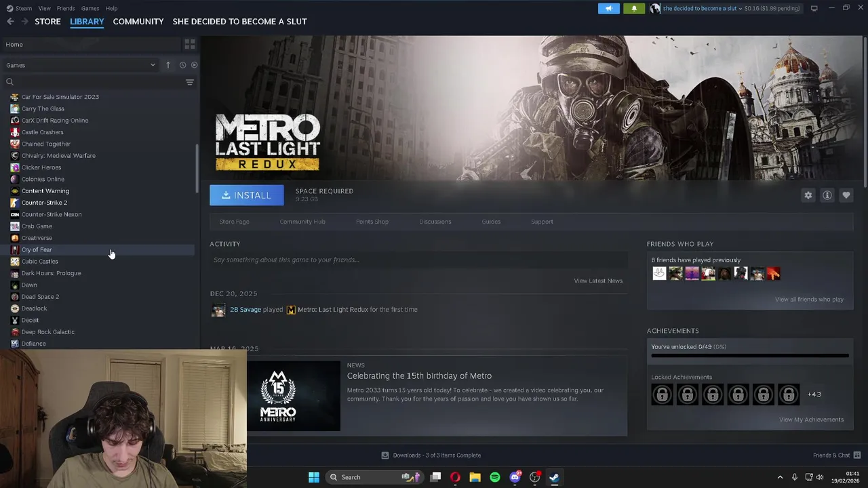Go back with the left arrow
This screenshot has width=868, height=488.
(x=10, y=22)
